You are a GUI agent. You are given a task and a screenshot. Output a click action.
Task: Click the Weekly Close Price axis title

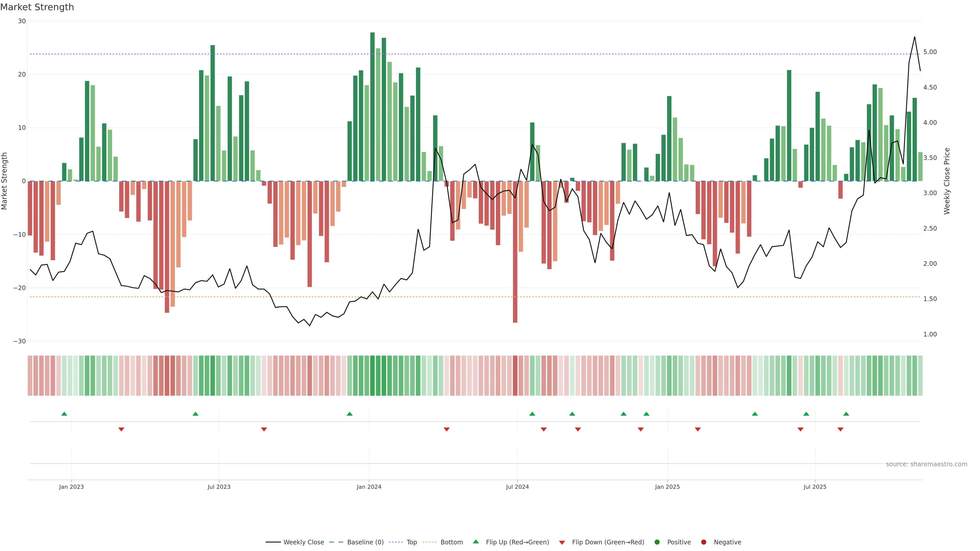(x=947, y=181)
